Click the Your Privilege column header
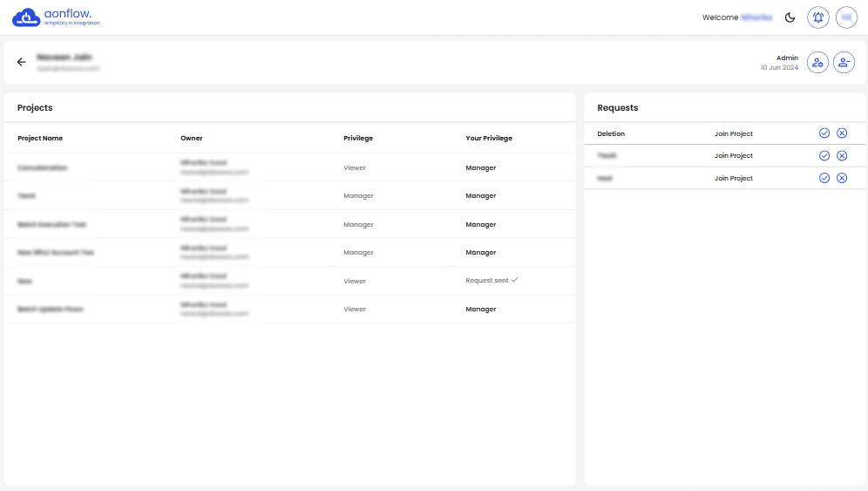This screenshot has width=868, height=491. 489,138
